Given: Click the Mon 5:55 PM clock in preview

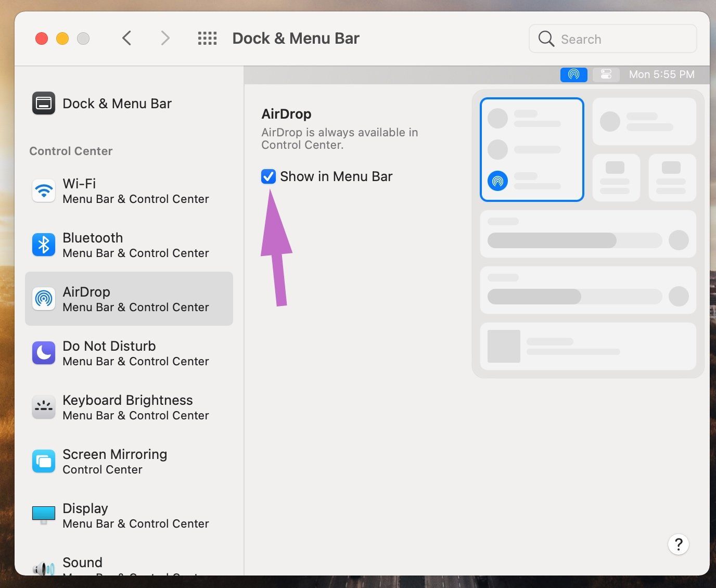Looking at the screenshot, I should [662, 74].
